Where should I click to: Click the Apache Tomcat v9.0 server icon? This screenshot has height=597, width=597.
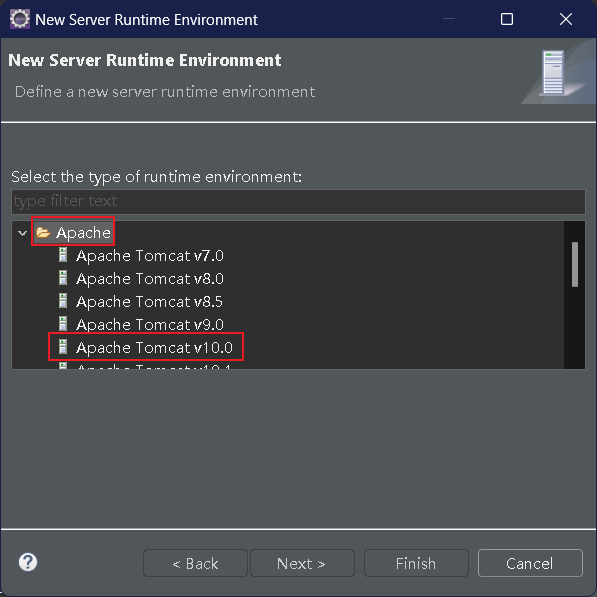tap(63, 324)
